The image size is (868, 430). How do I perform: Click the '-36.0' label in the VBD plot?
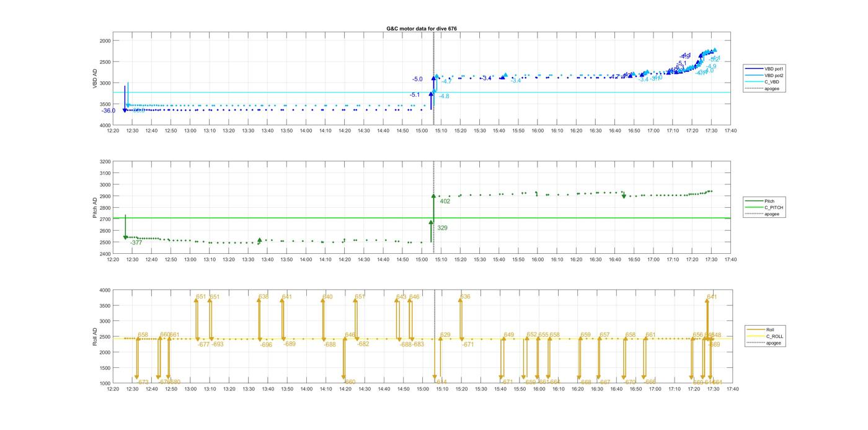coord(108,111)
